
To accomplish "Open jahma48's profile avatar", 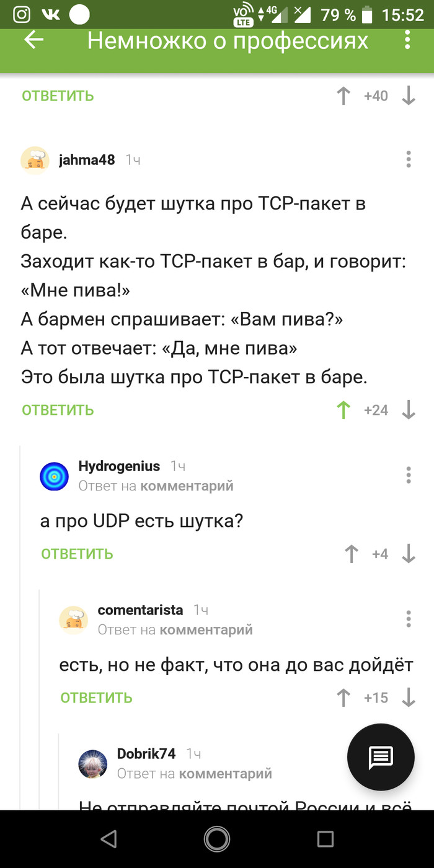I will pos(35,160).
